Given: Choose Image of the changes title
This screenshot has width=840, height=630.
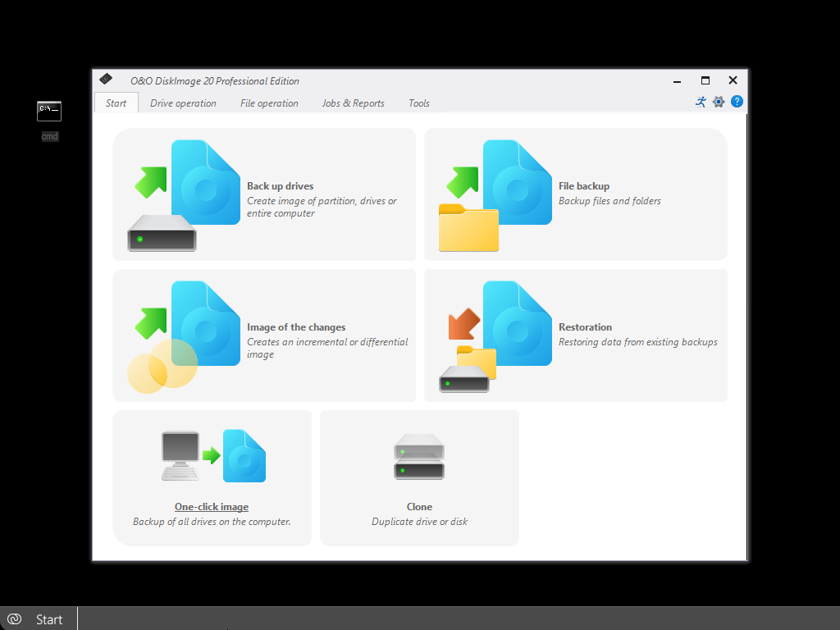Looking at the screenshot, I should click(296, 327).
